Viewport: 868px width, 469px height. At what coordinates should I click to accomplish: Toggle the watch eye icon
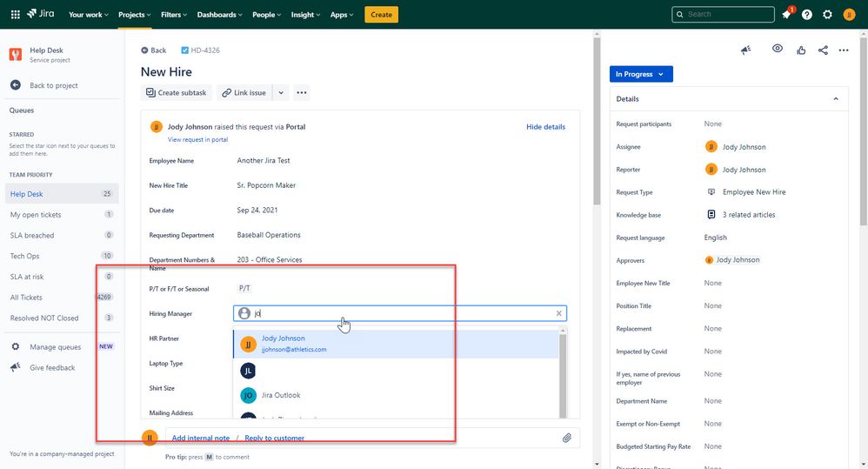[778, 49]
